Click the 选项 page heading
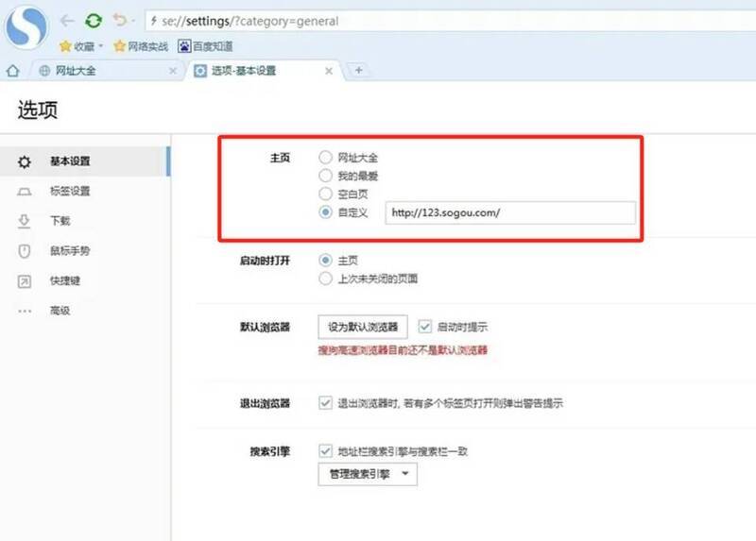 click(x=38, y=110)
